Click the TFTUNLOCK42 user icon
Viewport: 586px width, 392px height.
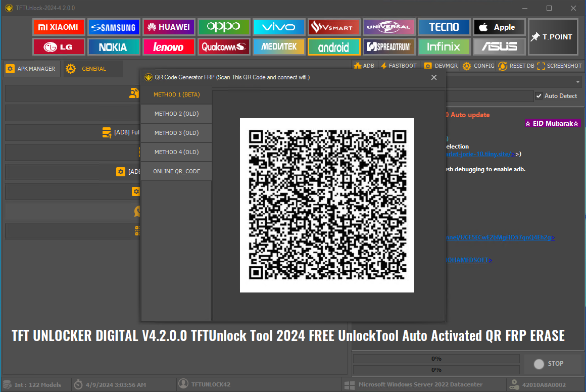pos(183,384)
